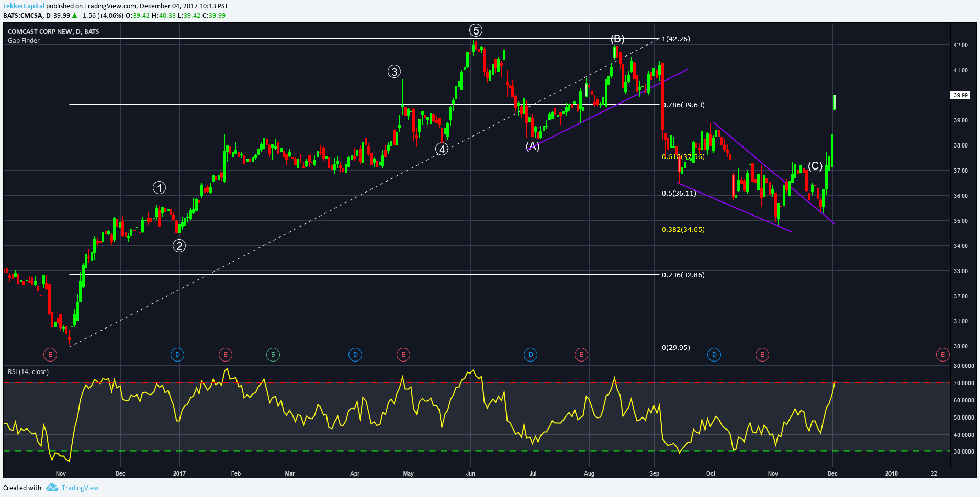Open the LekkerCapital author profile link
This screenshot has width=980, height=497.
tap(24, 6)
